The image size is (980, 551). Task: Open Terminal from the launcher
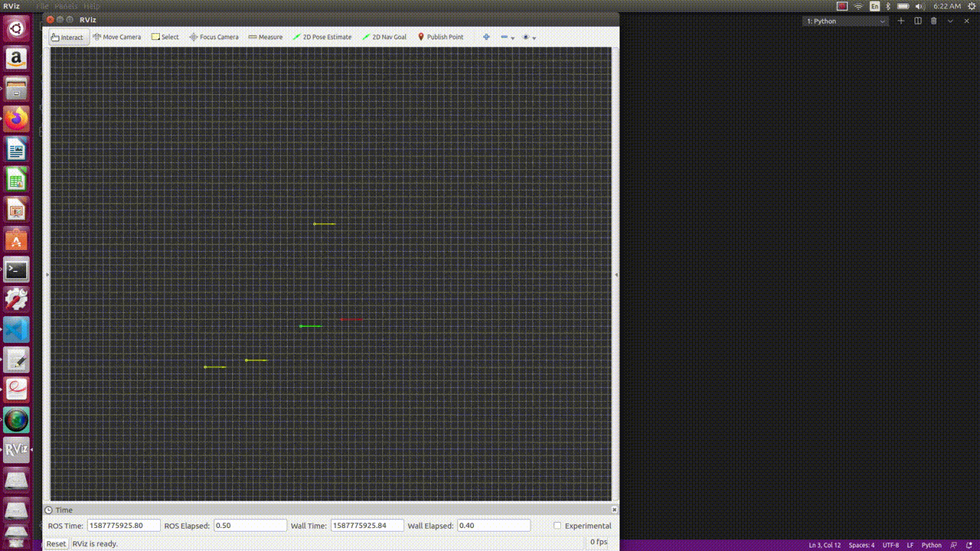coord(16,269)
